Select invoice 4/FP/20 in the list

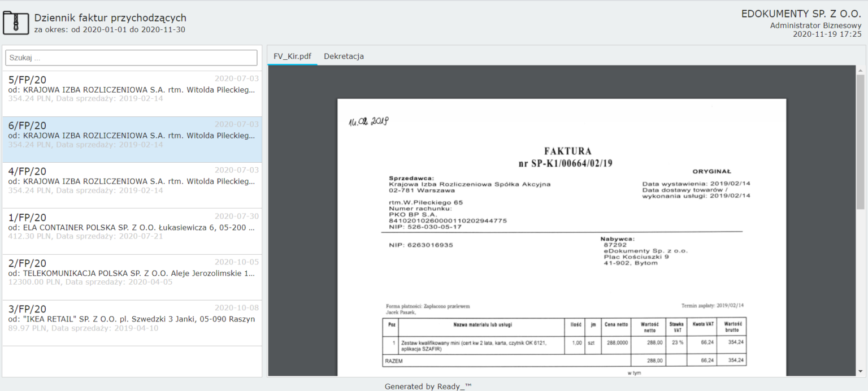tap(132, 185)
